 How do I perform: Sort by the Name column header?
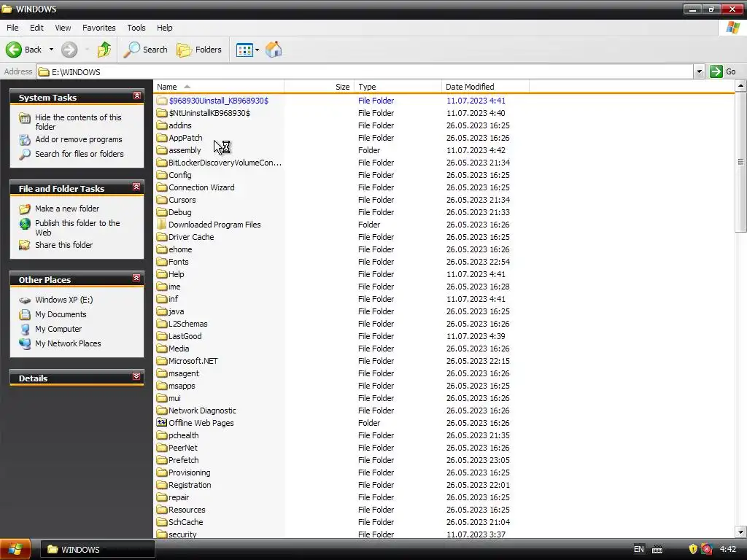click(x=219, y=87)
